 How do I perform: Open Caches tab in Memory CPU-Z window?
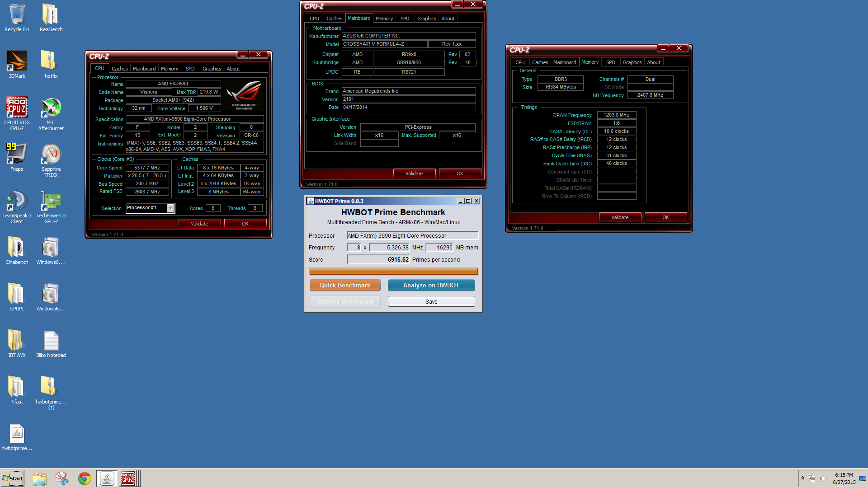pyautogui.click(x=540, y=62)
